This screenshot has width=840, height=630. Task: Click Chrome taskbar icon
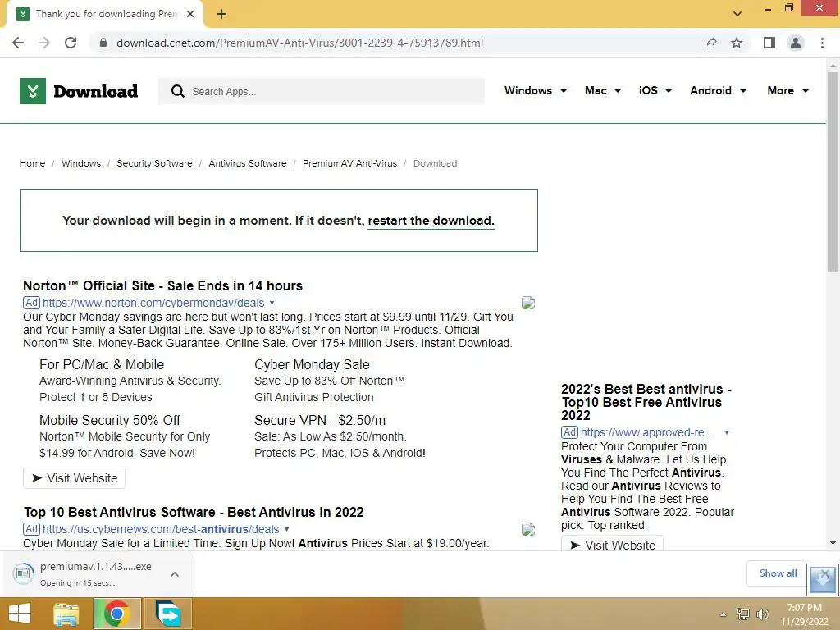116,614
